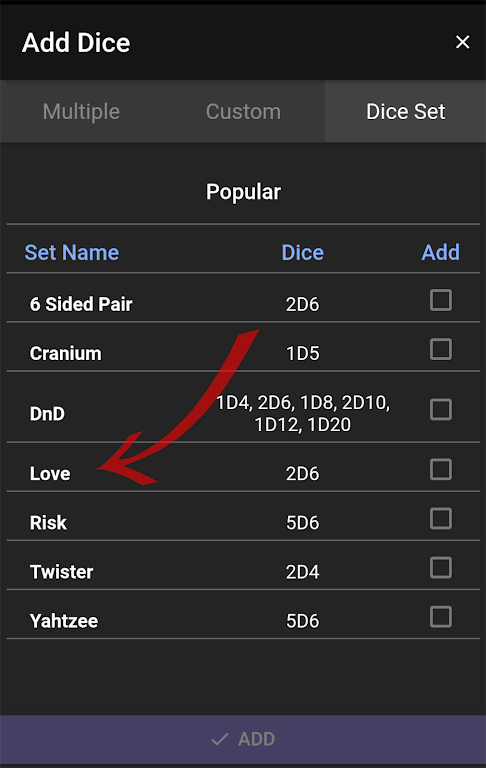Click the Add column header
This screenshot has height=768, width=486.
[440, 253]
